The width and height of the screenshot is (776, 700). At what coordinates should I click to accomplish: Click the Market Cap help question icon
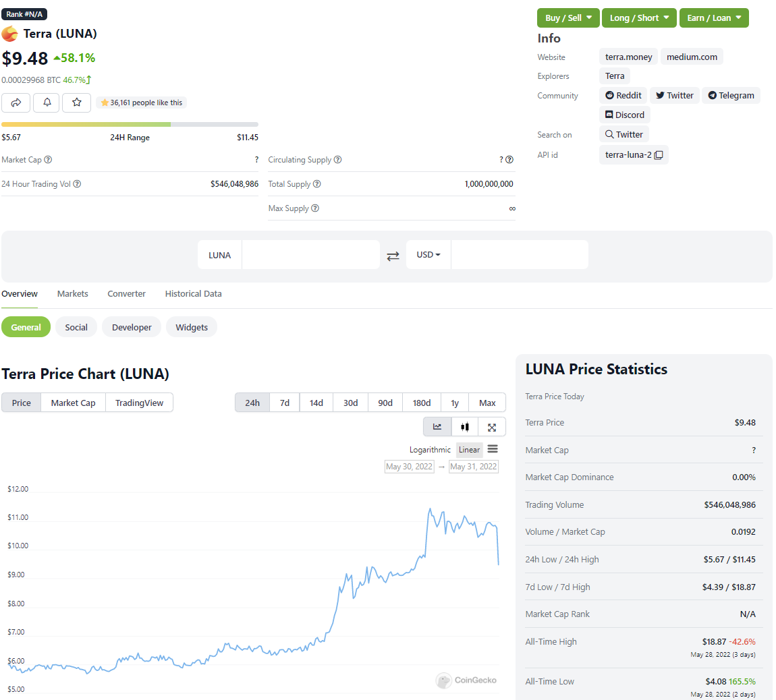click(x=48, y=160)
